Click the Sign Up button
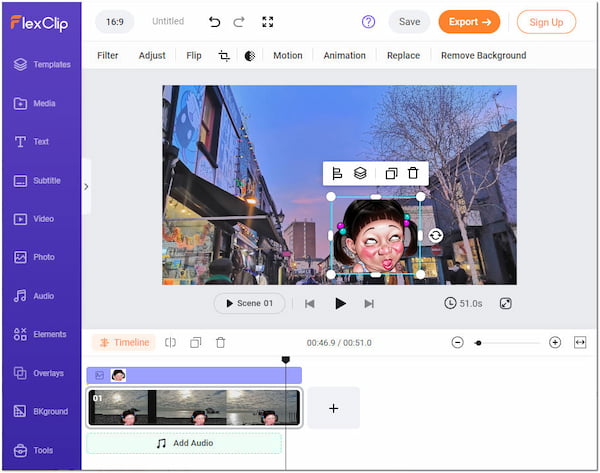 click(x=546, y=22)
